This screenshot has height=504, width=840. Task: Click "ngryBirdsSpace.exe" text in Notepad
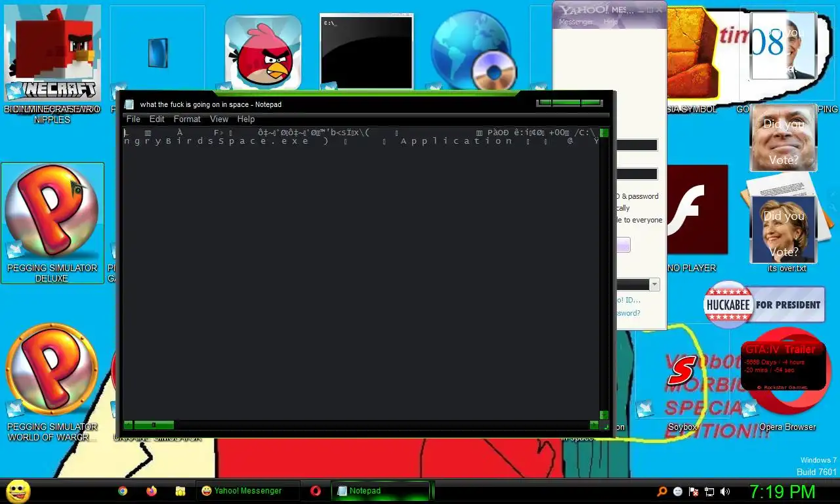click(x=216, y=141)
